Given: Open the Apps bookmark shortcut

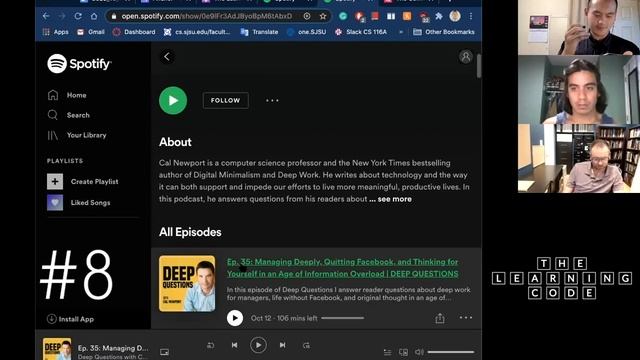Looking at the screenshot, I should (56, 32).
